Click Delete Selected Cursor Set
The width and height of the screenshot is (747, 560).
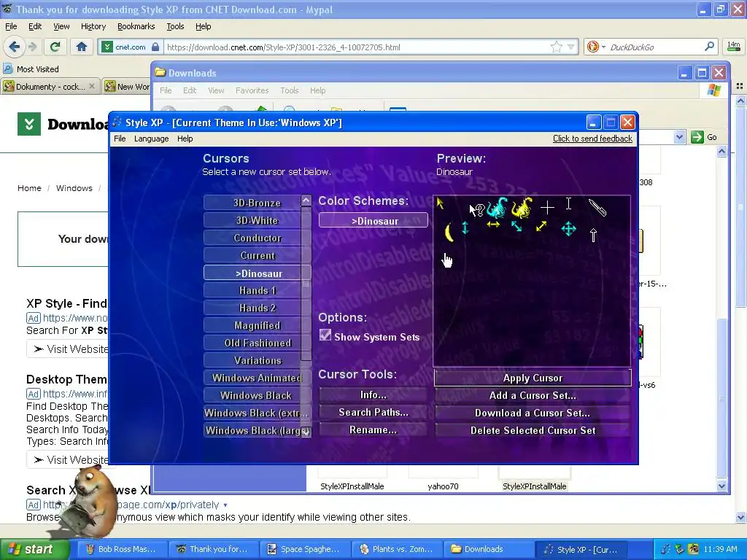[533, 430]
